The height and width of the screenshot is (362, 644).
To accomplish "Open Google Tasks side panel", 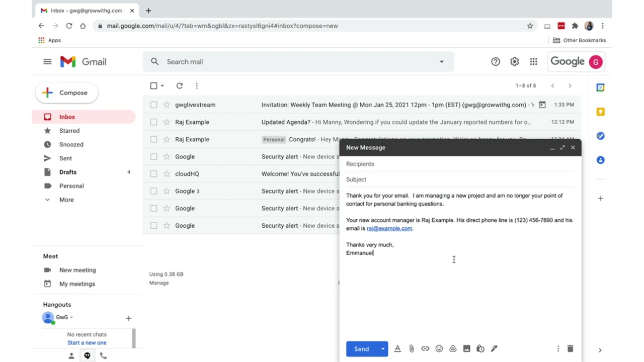I will click(x=600, y=136).
